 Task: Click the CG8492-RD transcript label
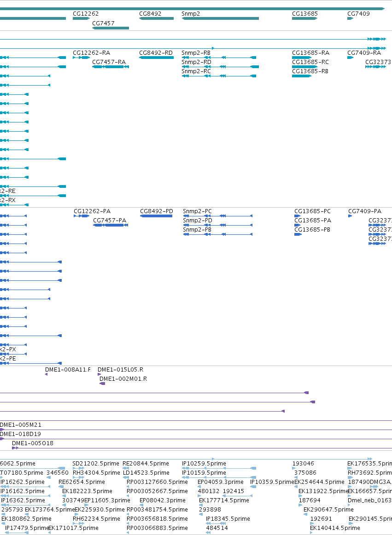156,53
